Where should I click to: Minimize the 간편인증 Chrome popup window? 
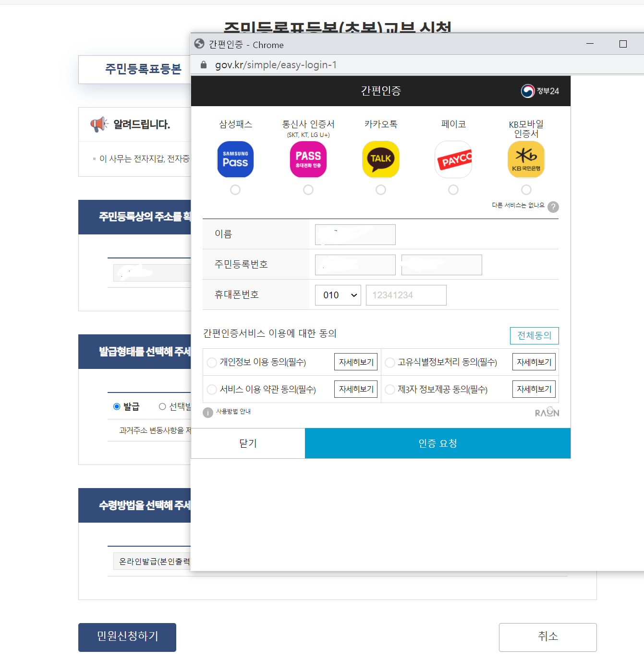click(590, 44)
